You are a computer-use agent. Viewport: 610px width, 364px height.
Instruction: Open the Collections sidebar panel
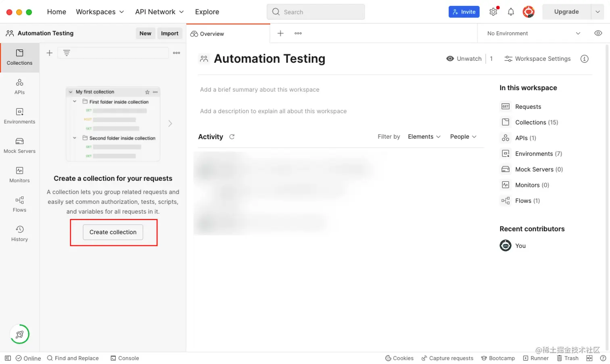[19, 58]
